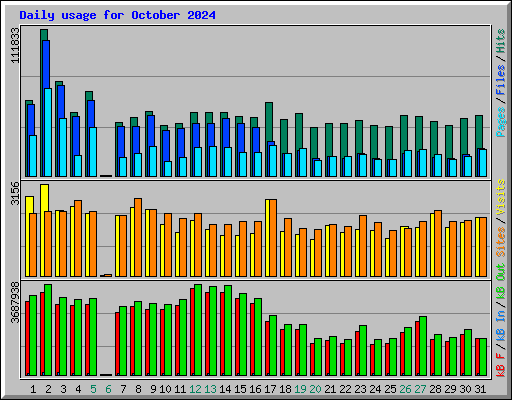Click day 30 on the x-axis

point(465,389)
